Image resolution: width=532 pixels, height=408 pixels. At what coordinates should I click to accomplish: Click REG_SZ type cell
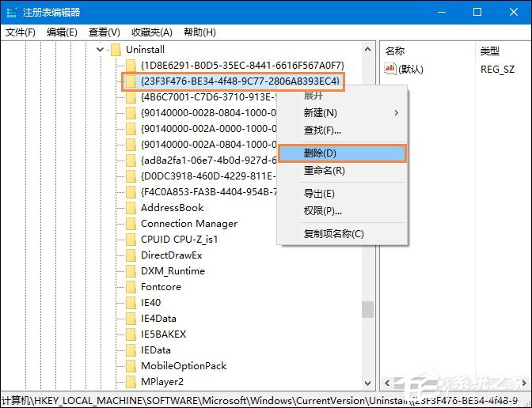point(497,70)
